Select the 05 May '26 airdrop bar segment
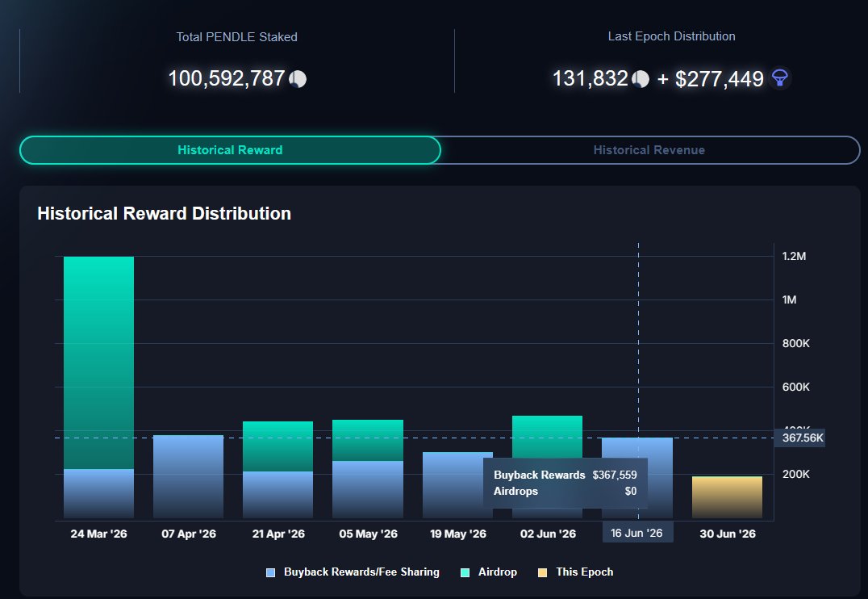Viewport: 868px width, 599px height. (x=368, y=441)
